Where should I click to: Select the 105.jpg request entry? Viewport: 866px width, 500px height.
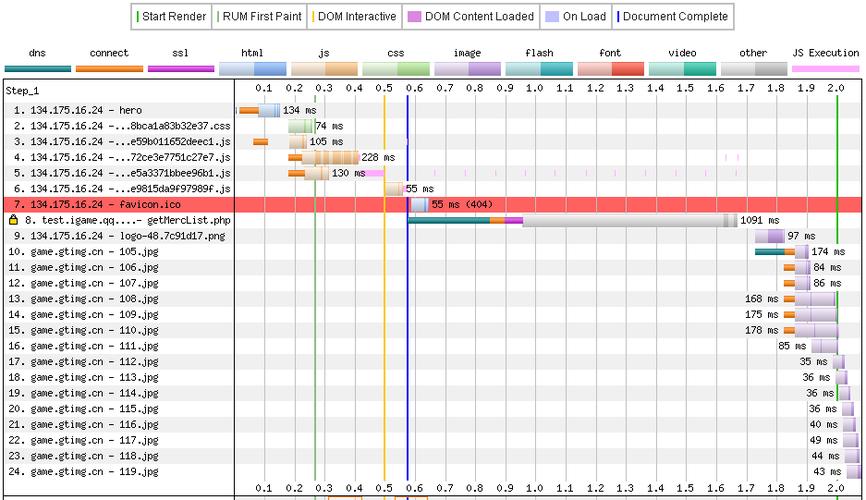pyautogui.click(x=83, y=252)
